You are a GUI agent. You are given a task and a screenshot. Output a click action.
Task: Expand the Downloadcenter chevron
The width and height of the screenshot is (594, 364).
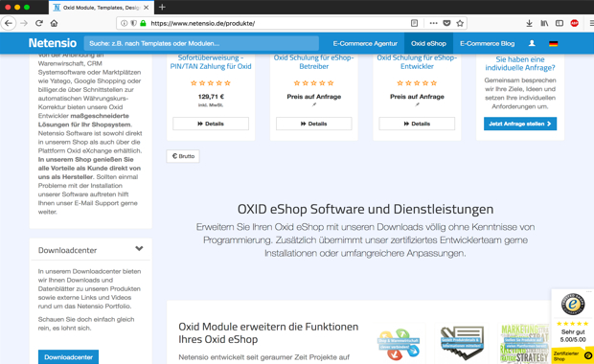(x=140, y=248)
